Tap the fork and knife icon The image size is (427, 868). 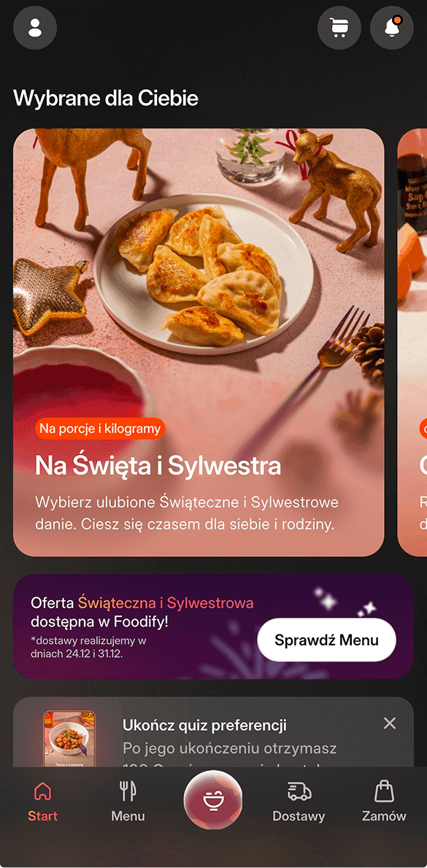[128, 791]
